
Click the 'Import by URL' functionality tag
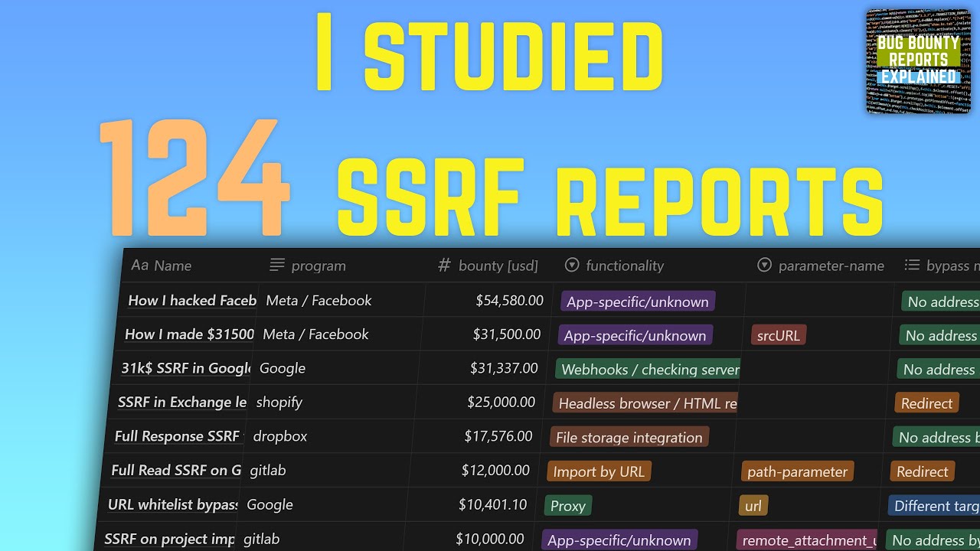[x=599, y=471]
